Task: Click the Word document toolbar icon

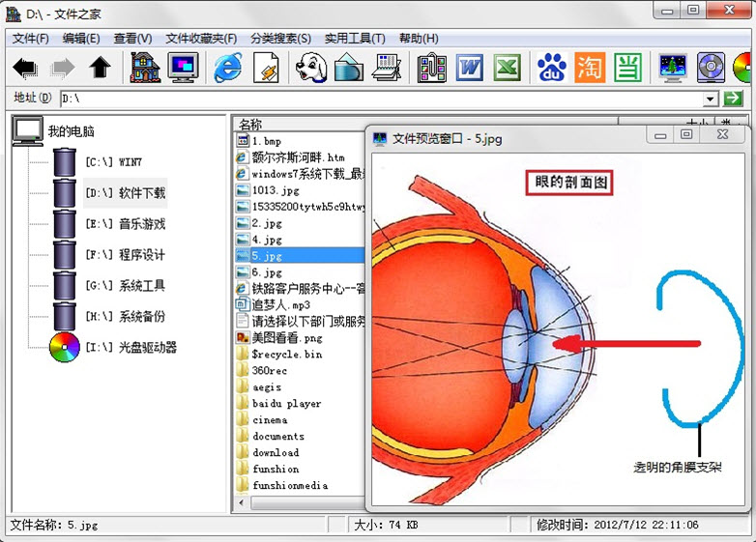Action: 470,68
